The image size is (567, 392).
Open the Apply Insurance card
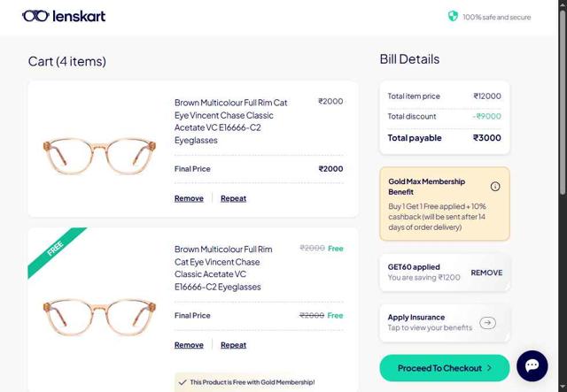tap(445, 323)
